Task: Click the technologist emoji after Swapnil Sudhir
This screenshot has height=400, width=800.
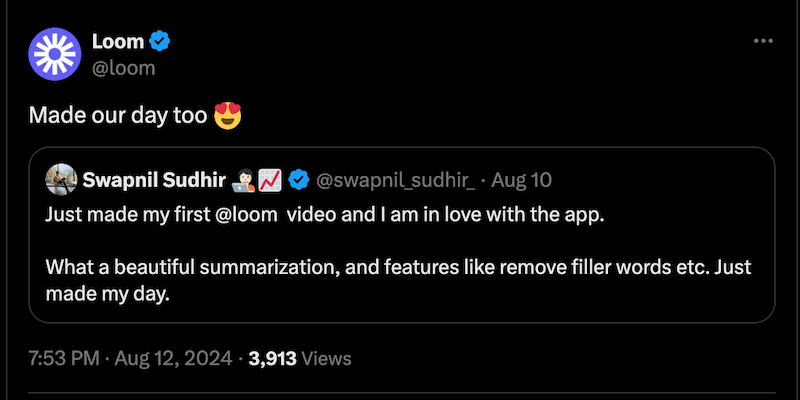Action: [x=243, y=180]
